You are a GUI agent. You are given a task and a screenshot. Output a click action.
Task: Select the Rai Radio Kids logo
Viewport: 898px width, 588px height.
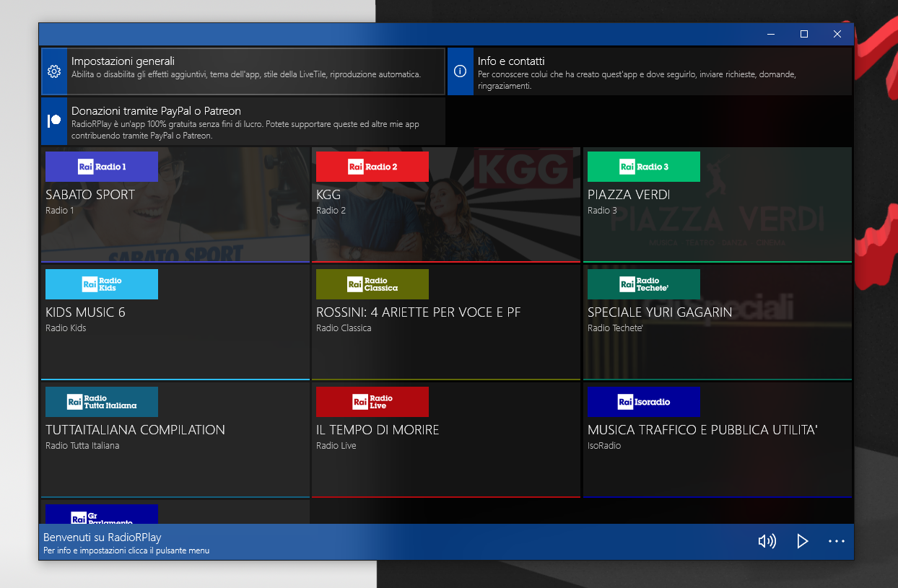click(102, 284)
